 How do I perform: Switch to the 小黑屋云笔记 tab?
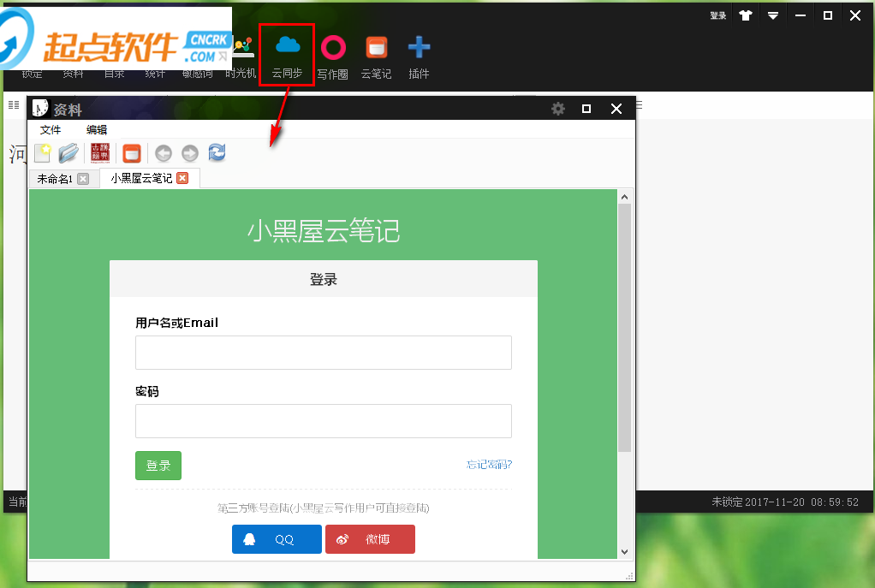tap(141, 178)
